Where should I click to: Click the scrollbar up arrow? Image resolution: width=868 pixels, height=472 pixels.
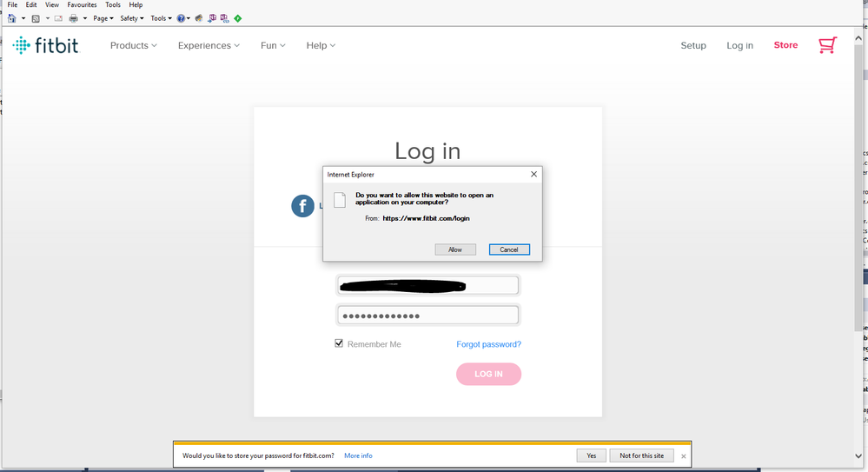(858, 38)
